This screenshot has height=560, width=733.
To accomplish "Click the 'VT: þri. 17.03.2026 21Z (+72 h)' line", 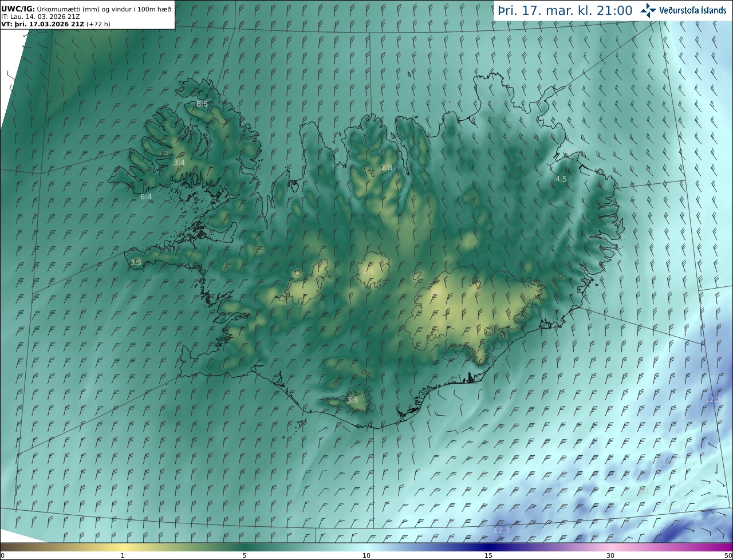I will coord(56,25).
